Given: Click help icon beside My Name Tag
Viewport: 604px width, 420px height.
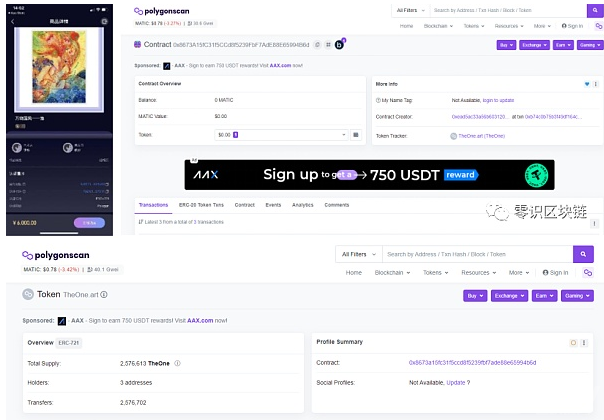Looking at the screenshot, I should click(x=378, y=100).
